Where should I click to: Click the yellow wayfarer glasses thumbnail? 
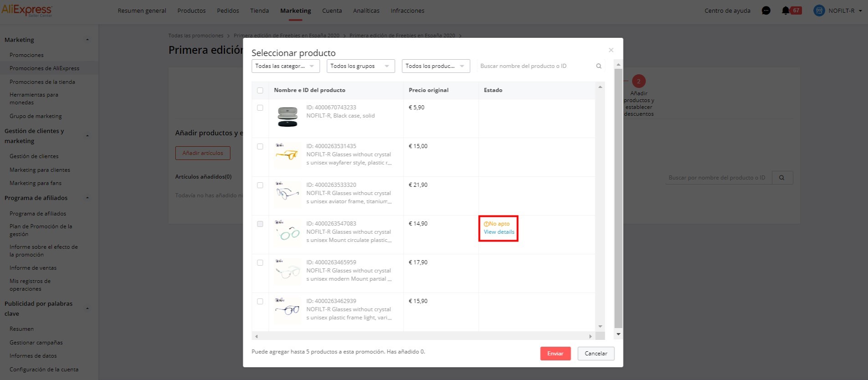(287, 156)
